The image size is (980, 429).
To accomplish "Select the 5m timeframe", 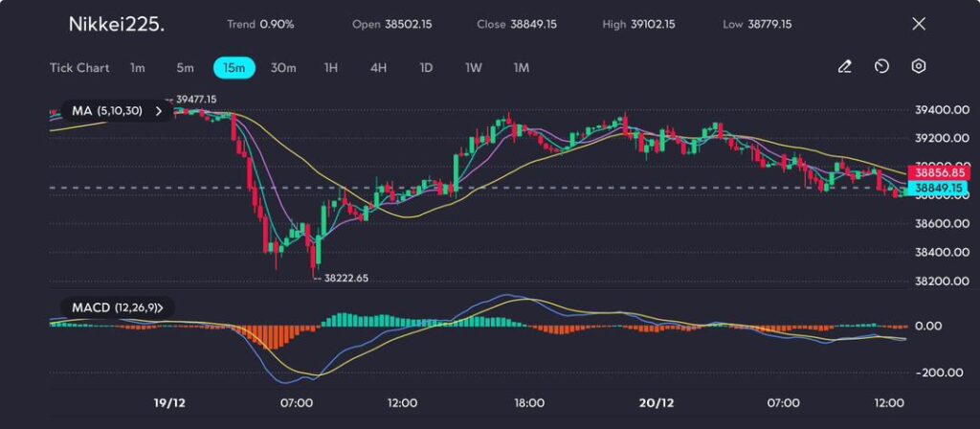I will 185,68.
